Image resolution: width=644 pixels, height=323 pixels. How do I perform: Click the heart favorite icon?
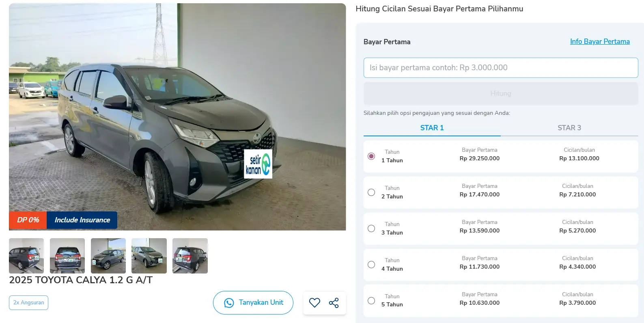pyautogui.click(x=314, y=303)
